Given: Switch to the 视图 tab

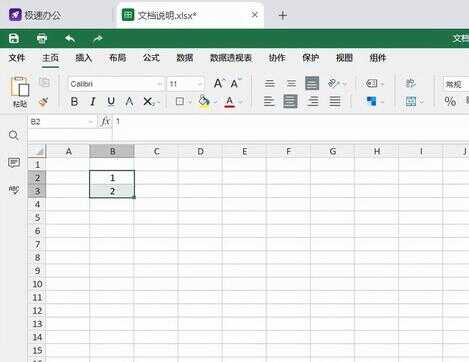Looking at the screenshot, I should coord(344,58).
